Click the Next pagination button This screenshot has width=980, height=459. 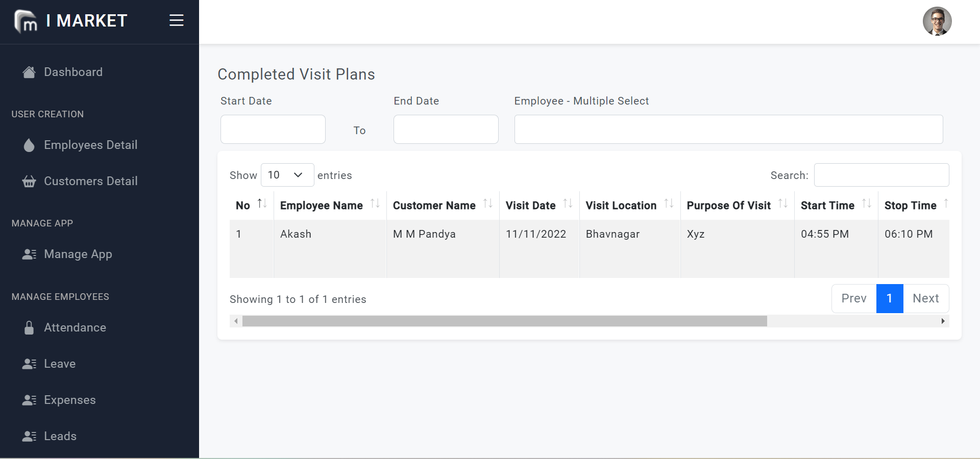(x=925, y=299)
